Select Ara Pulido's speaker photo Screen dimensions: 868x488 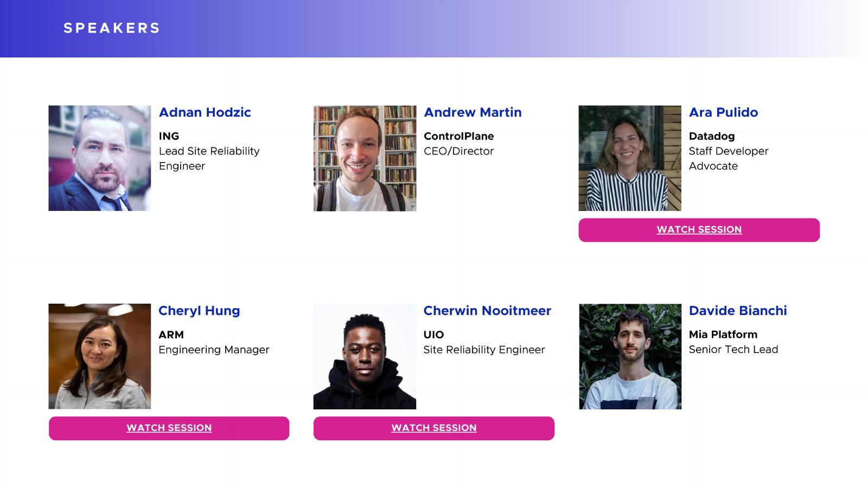[x=629, y=158]
